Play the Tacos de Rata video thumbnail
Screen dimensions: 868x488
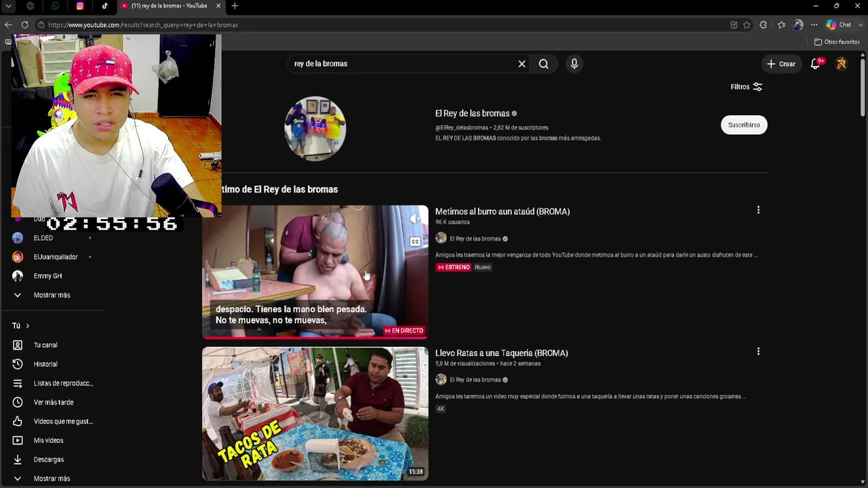pyautogui.click(x=315, y=413)
